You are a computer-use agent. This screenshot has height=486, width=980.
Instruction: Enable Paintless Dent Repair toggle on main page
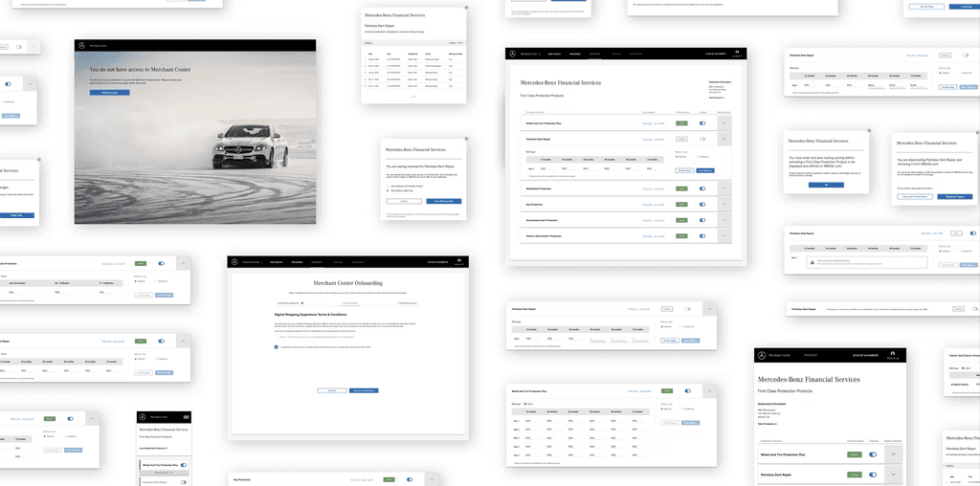(x=702, y=139)
